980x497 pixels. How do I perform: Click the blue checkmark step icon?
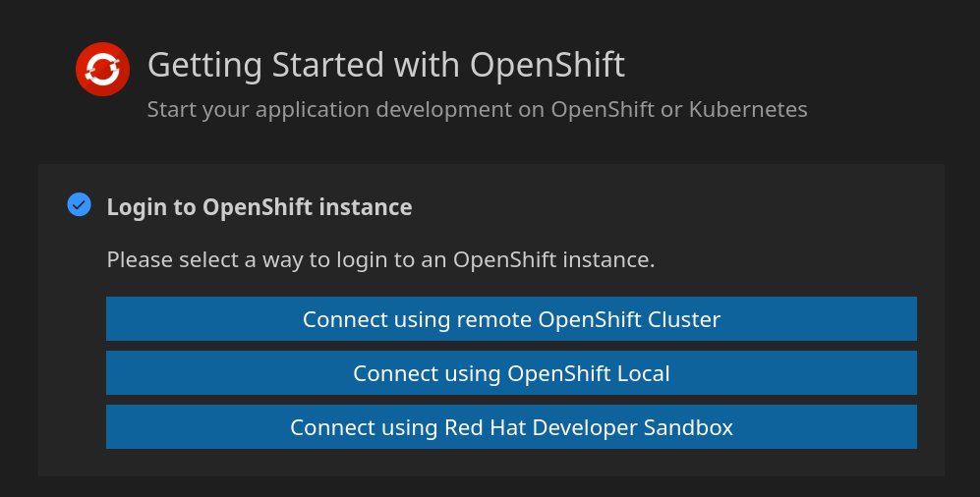tap(80, 205)
